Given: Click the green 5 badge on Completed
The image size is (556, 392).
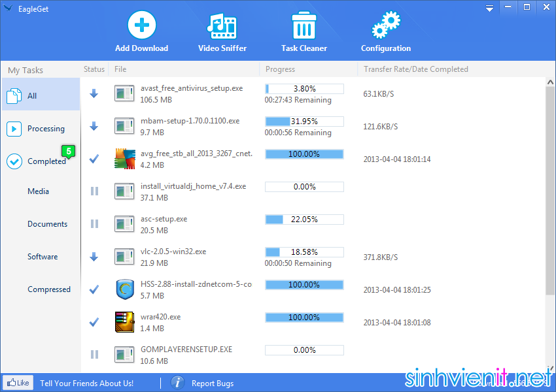Looking at the screenshot, I should point(69,152).
